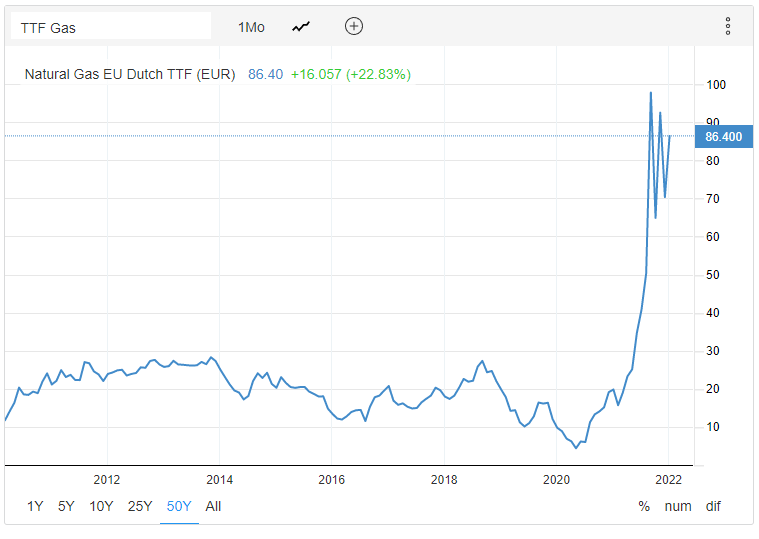Click the chart peak near 100
This screenshot has width=759, height=539.
651,93
